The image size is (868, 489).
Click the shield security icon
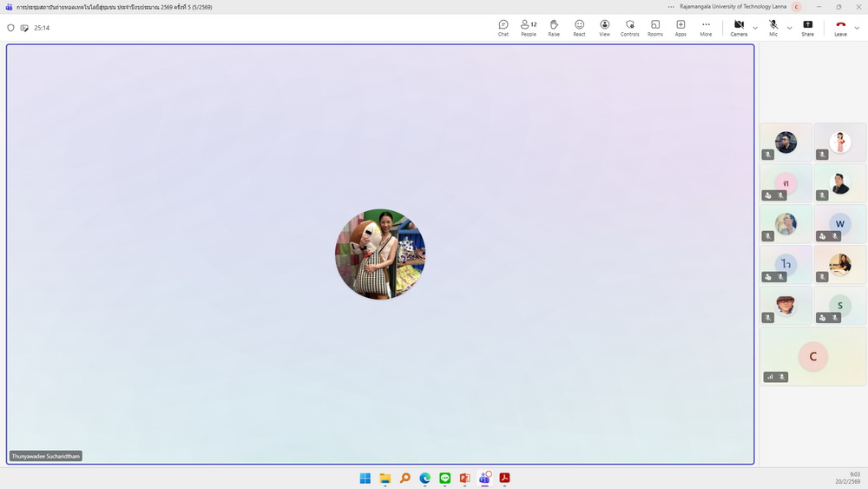11,28
